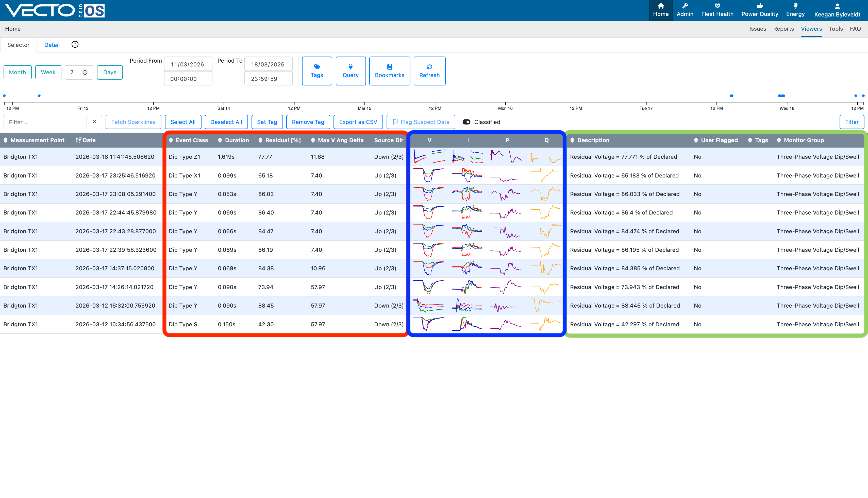Click the help question mark icon
Image resolution: width=868 pixels, height=498 pixels.
[75, 44]
